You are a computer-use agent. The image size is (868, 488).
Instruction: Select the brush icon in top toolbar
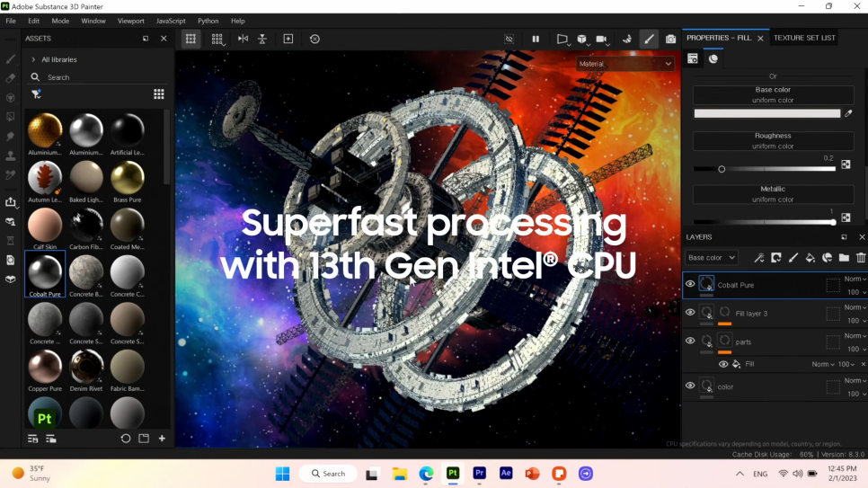coord(649,39)
